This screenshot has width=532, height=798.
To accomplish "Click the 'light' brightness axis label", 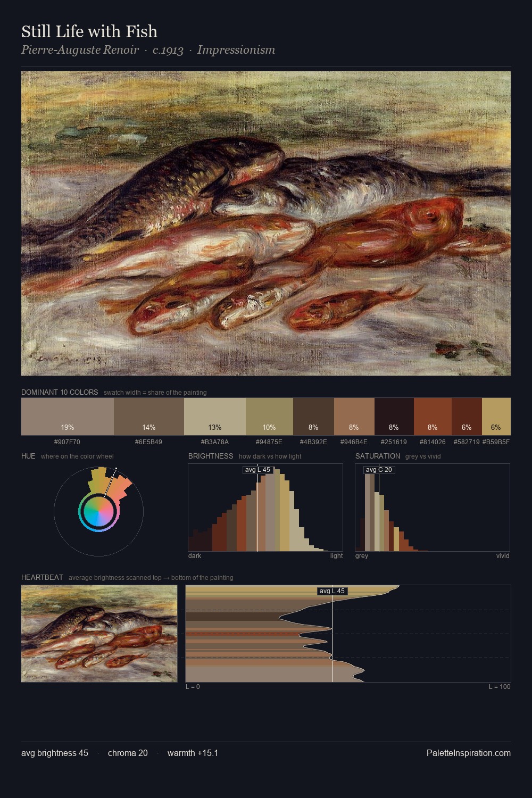I will [x=336, y=556].
